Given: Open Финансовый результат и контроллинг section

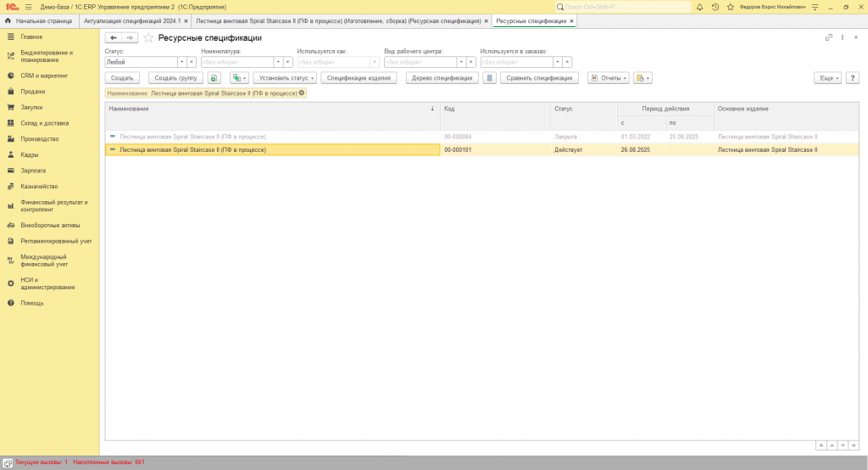Looking at the screenshot, I should click(x=54, y=205).
